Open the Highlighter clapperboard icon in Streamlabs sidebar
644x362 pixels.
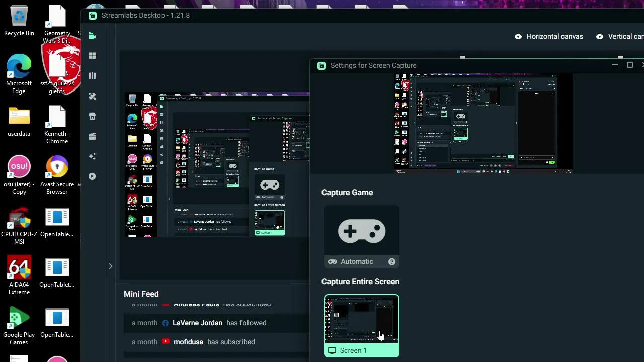tap(92, 136)
